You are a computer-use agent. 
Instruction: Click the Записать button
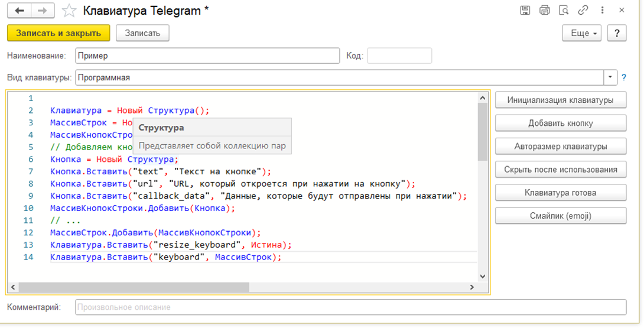[142, 33]
